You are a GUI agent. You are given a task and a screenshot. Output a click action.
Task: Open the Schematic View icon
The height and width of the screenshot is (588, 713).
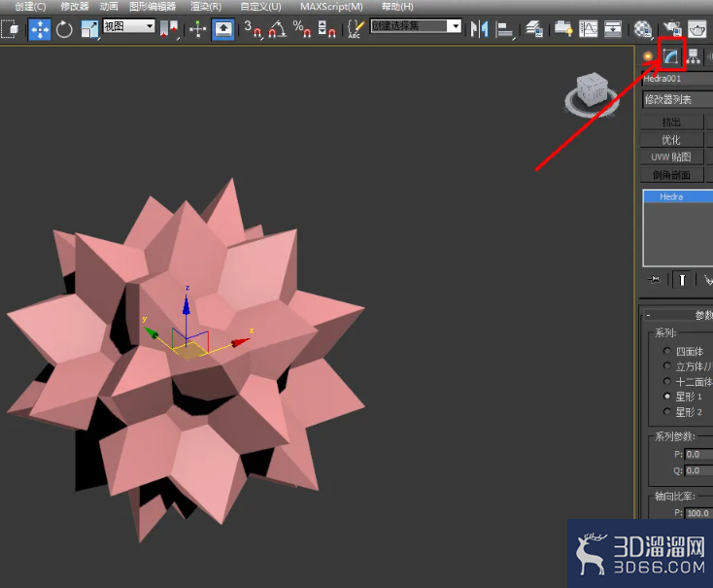[x=613, y=29]
